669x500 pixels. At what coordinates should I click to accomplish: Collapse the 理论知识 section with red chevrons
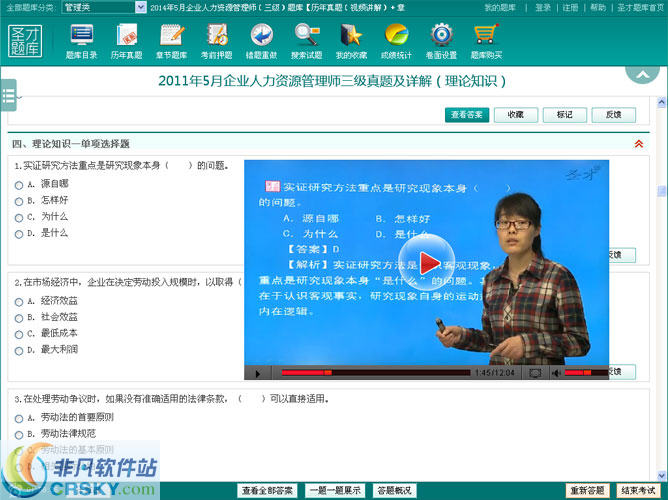[639, 144]
